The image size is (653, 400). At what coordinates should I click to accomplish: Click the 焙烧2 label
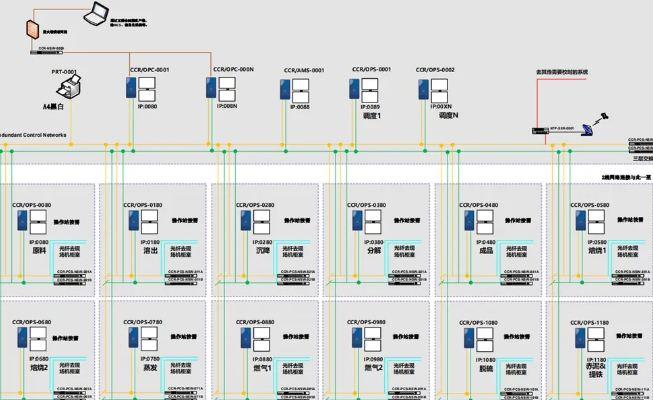coord(39,368)
